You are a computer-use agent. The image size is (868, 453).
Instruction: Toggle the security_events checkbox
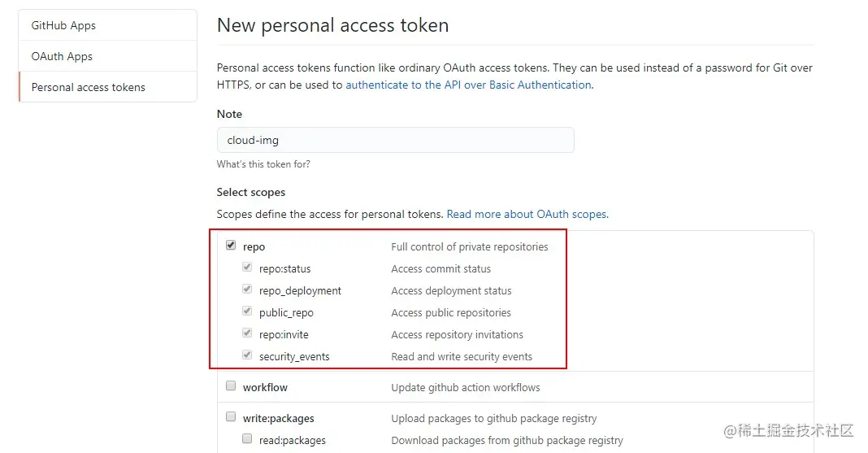click(x=247, y=355)
